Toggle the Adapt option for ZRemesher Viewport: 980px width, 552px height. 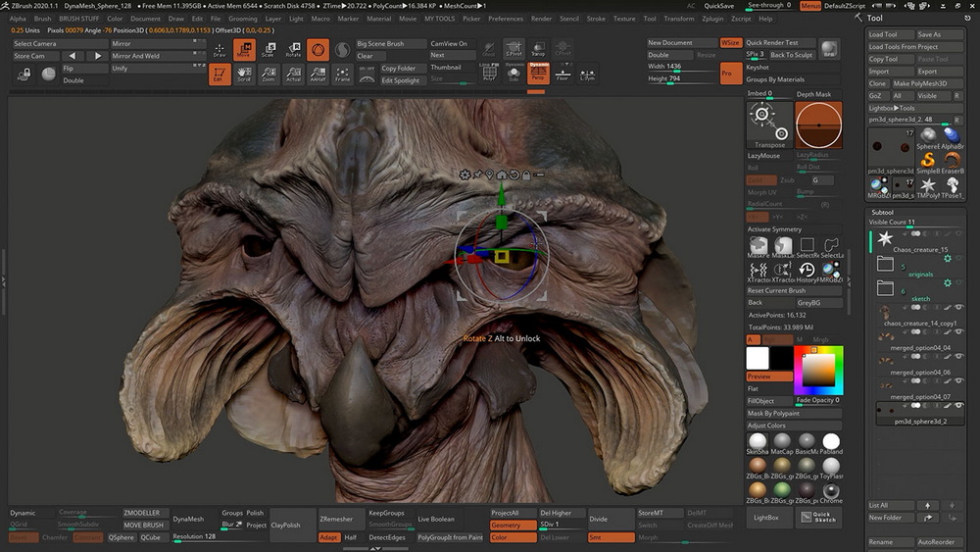[x=328, y=537]
